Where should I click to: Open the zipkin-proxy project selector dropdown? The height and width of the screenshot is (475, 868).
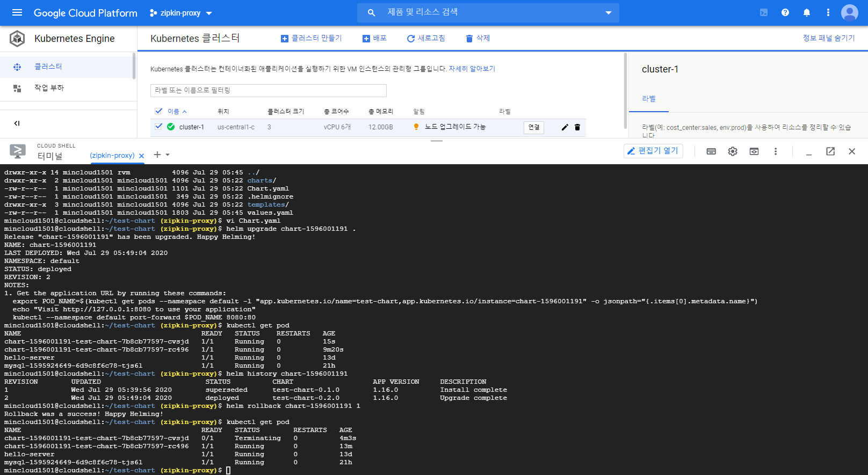[x=181, y=13]
